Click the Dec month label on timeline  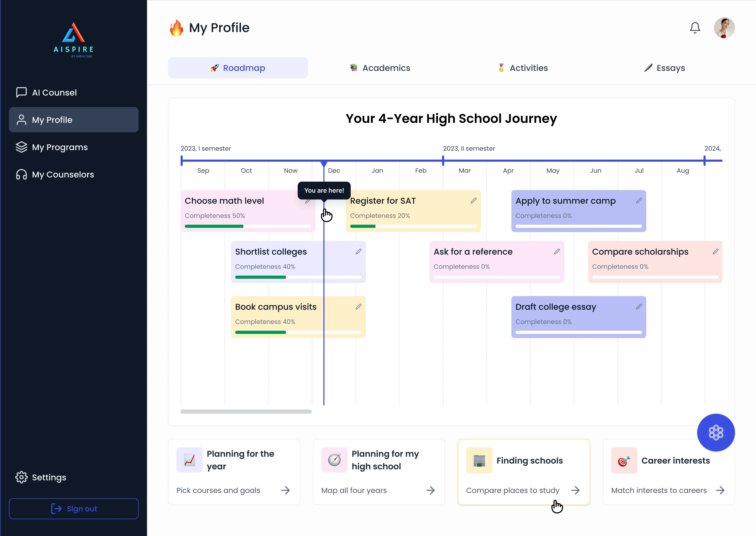(x=334, y=171)
